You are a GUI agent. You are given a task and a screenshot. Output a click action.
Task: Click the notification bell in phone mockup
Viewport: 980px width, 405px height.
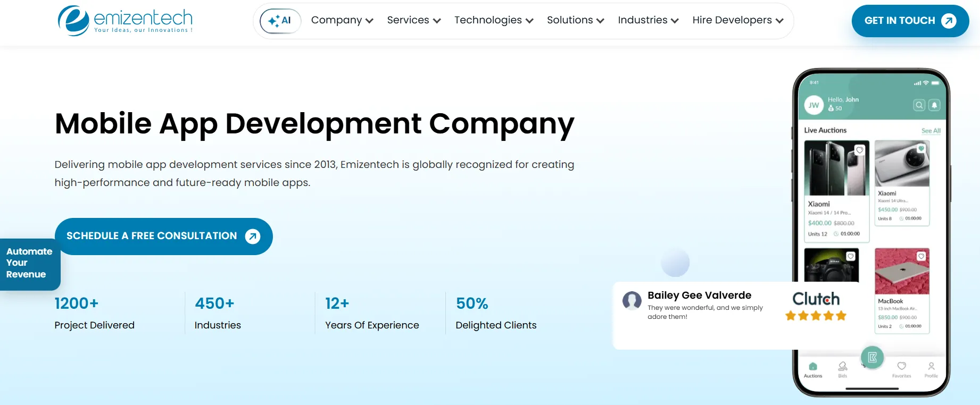(934, 105)
